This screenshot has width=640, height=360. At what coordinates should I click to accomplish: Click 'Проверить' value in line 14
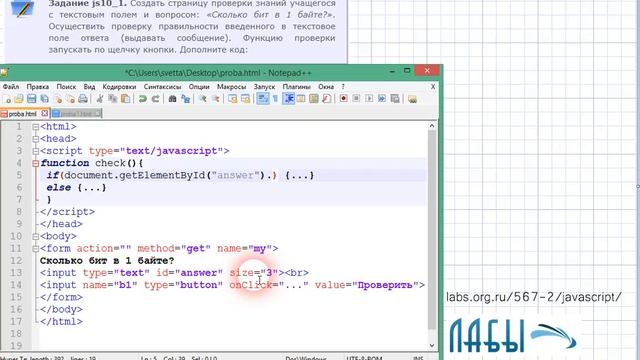click(385, 285)
